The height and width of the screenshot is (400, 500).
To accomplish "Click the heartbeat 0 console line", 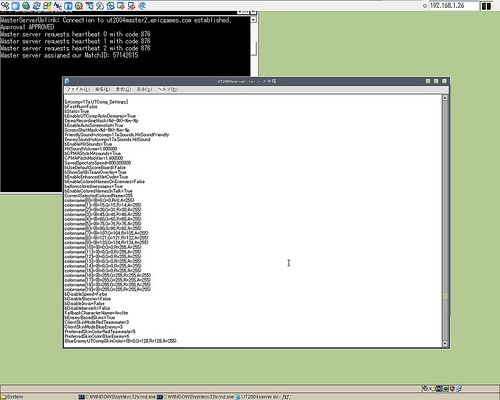I will [75, 34].
